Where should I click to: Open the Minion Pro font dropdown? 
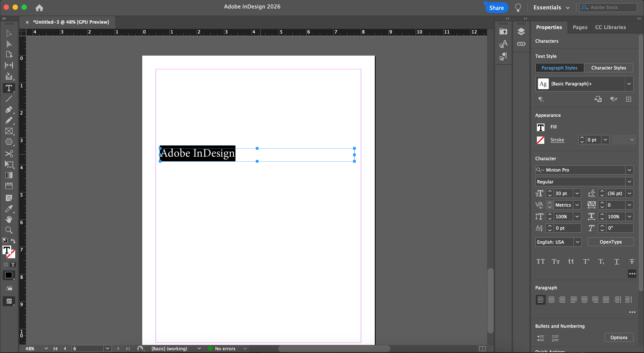[x=629, y=170]
